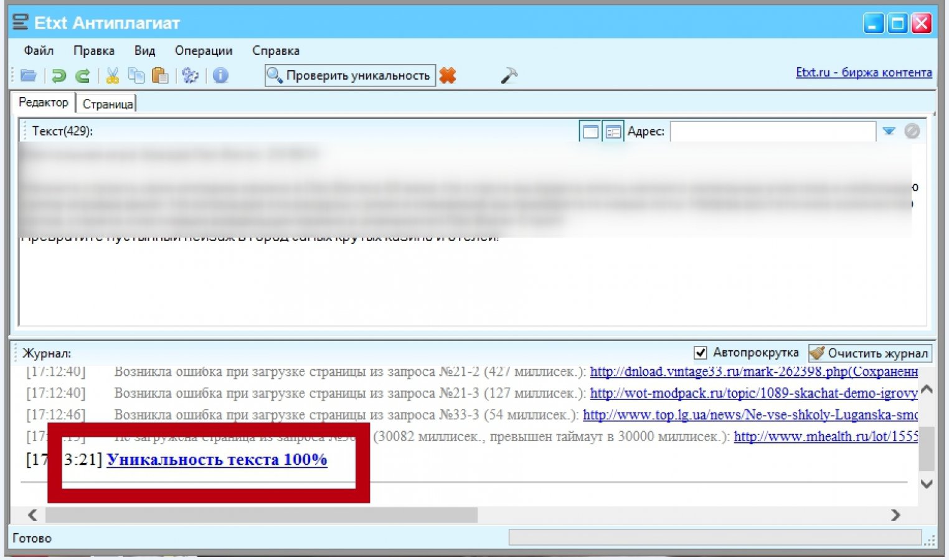Open the wot-modpack.ru log link

pos(754,393)
